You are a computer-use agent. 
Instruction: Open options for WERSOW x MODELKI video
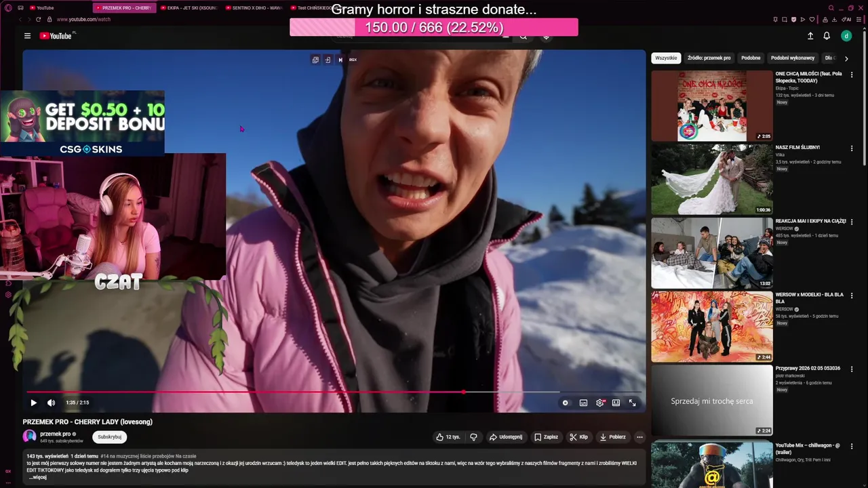pos(852,296)
